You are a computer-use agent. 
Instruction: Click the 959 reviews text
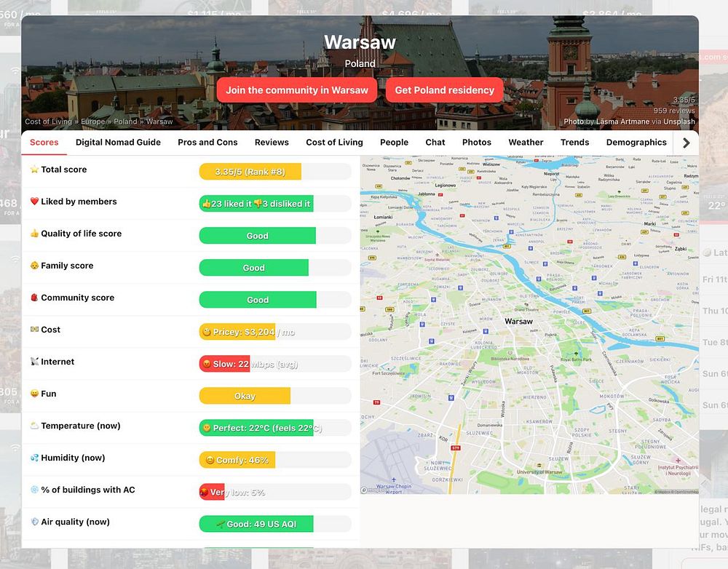(x=674, y=111)
